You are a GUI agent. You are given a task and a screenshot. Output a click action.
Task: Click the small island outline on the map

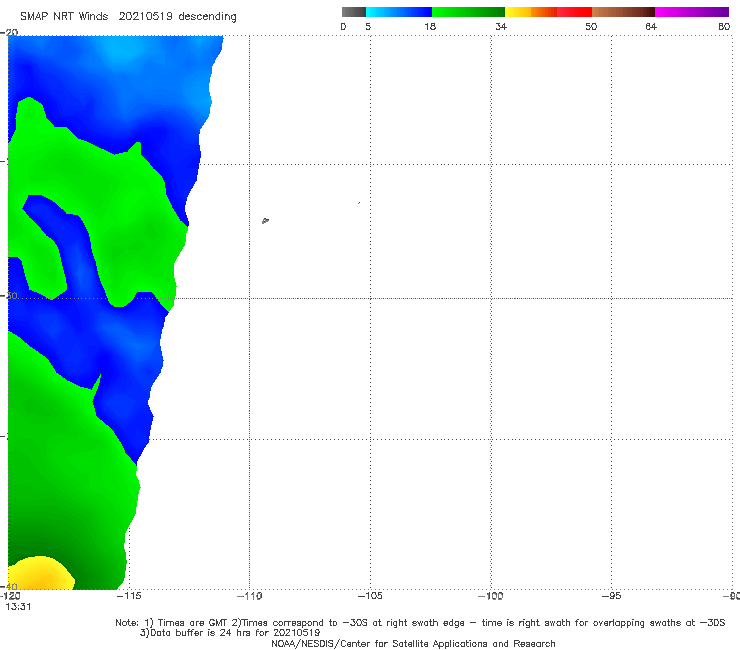[x=265, y=220]
